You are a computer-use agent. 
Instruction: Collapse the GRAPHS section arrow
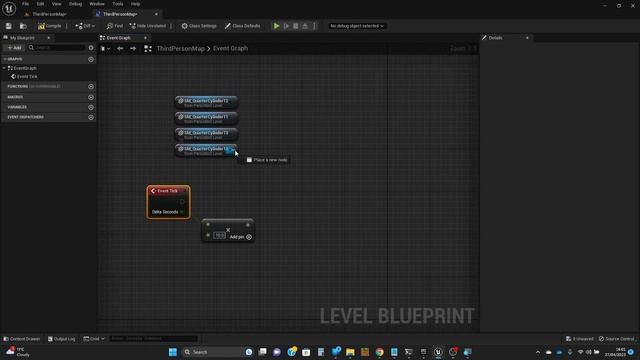(4, 59)
